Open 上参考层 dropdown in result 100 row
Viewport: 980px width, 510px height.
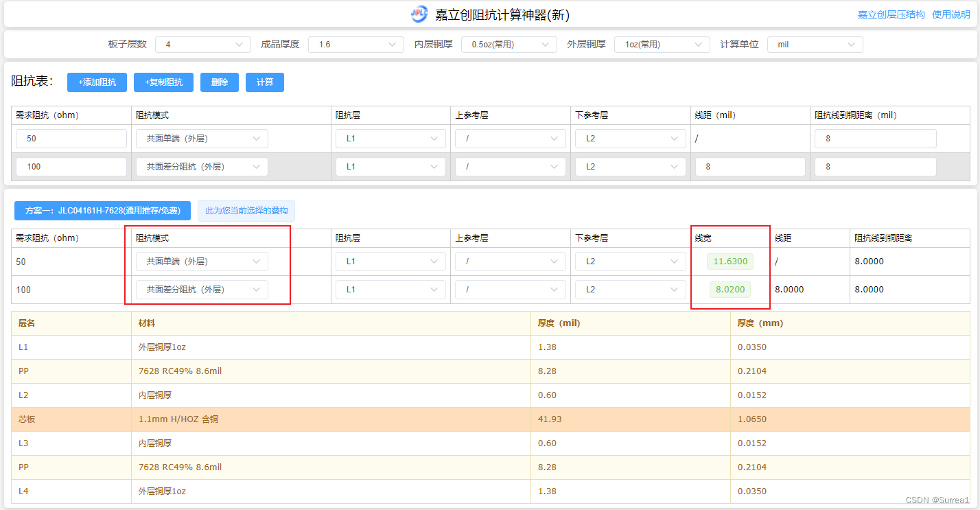pos(511,290)
